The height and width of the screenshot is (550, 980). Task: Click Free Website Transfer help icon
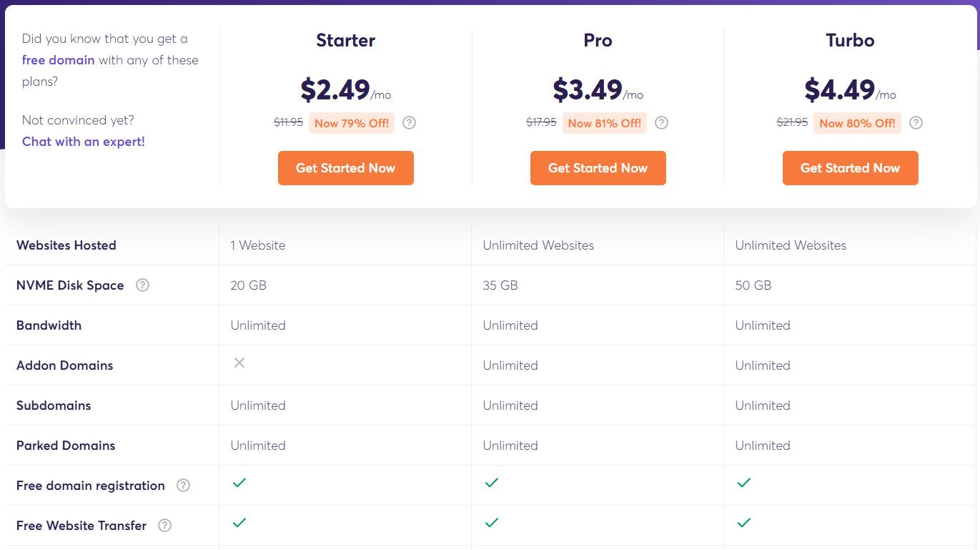point(164,526)
